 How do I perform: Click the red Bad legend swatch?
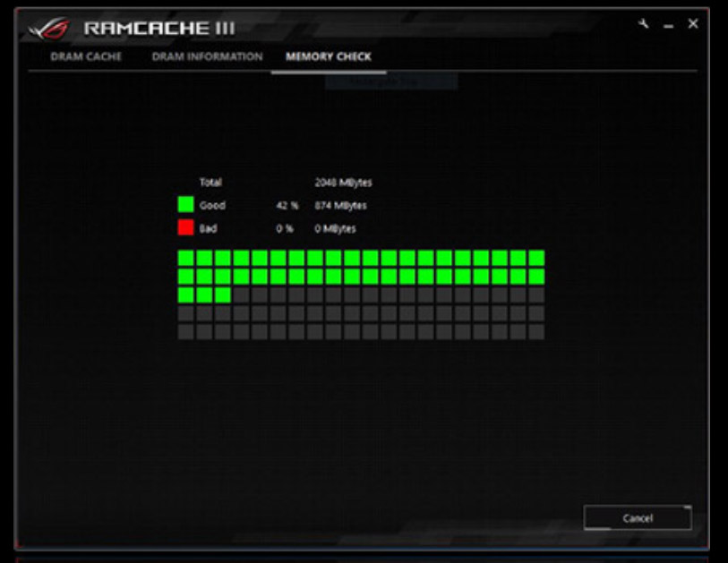coord(185,227)
